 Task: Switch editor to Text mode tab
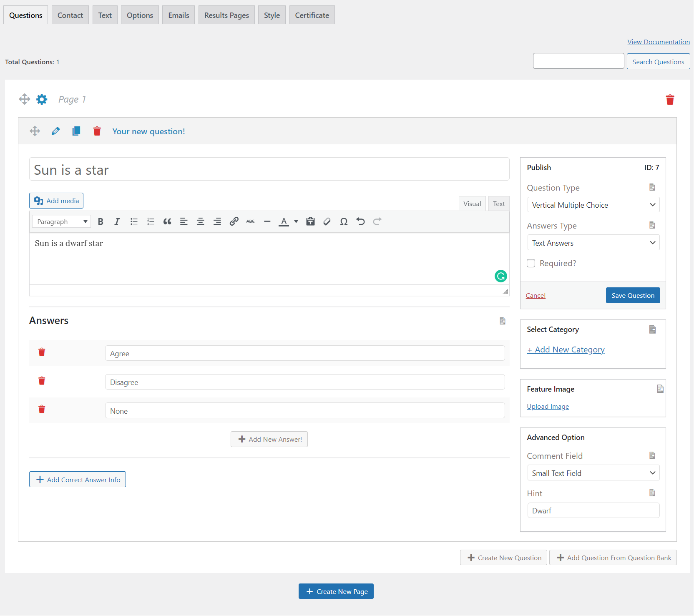[499, 204]
